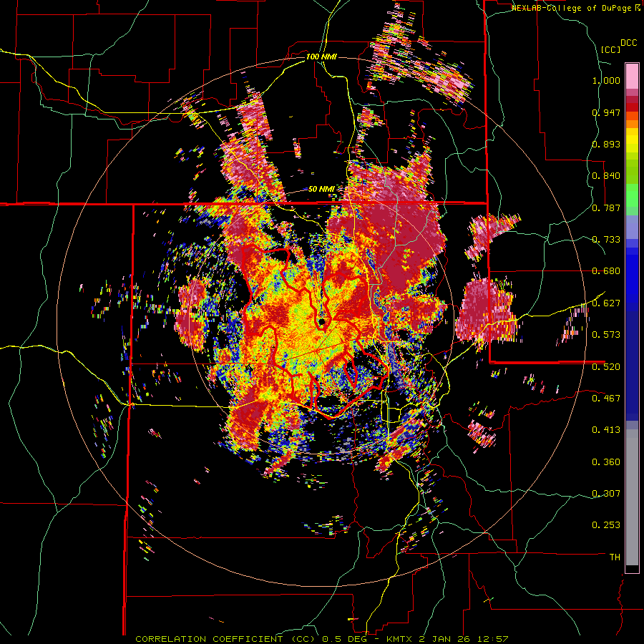Pick the light pink band of color scale

click(632, 76)
